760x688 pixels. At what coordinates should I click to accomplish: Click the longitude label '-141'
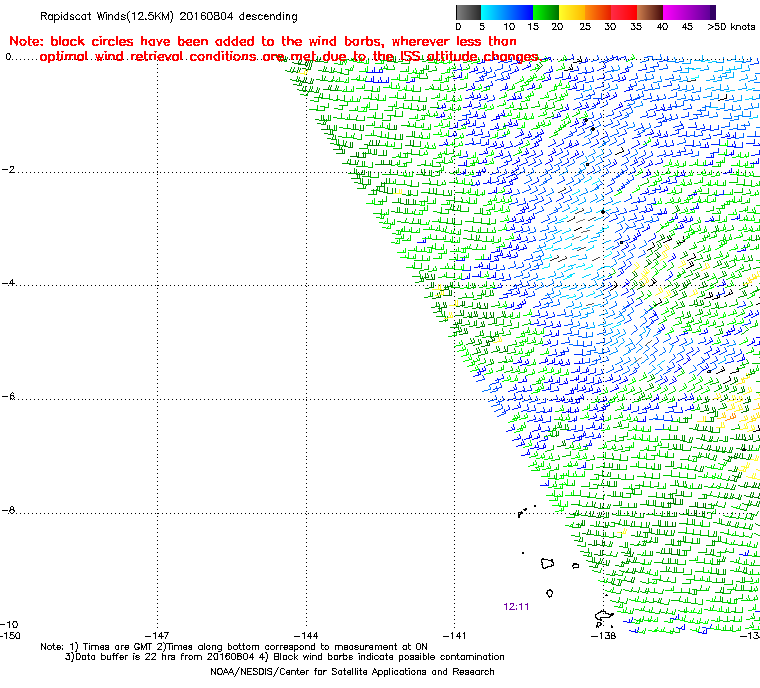click(x=455, y=636)
